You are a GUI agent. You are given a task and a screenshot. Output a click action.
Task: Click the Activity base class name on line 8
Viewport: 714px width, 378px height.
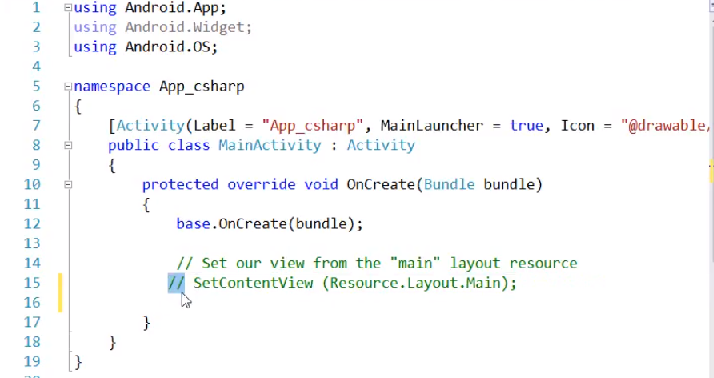[x=381, y=145]
